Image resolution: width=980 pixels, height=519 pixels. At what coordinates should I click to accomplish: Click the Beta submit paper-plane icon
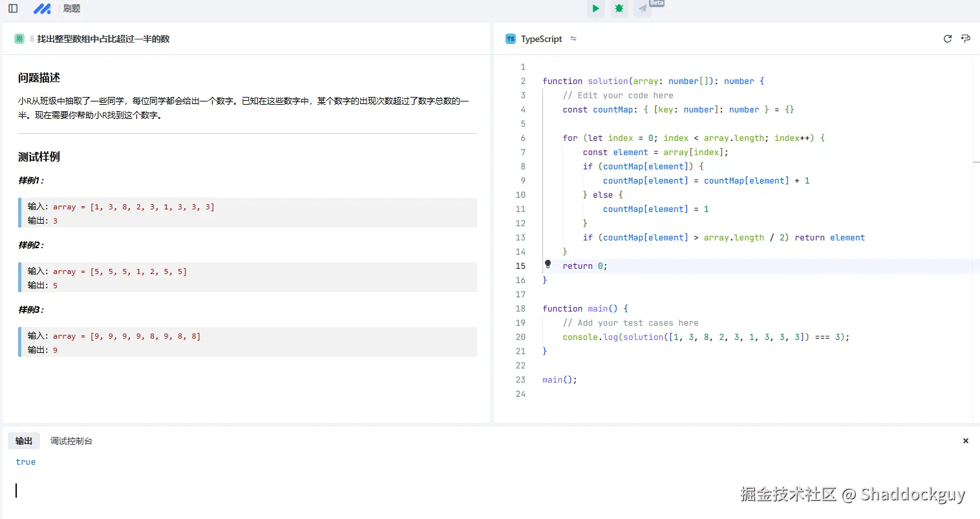coord(643,8)
